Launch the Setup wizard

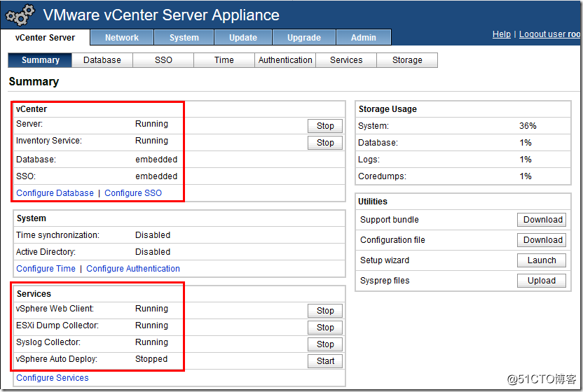(542, 260)
